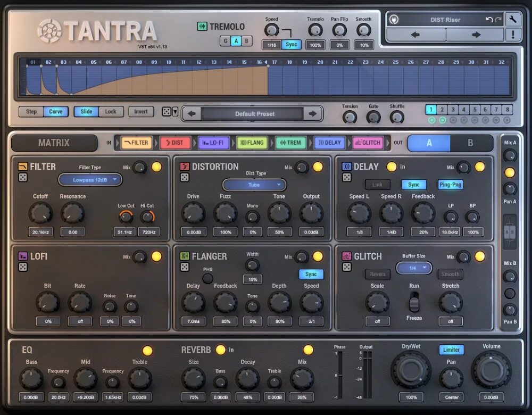Click the Flanger section dice icon
The width and height of the screenshot is (532, 415).
185,267
